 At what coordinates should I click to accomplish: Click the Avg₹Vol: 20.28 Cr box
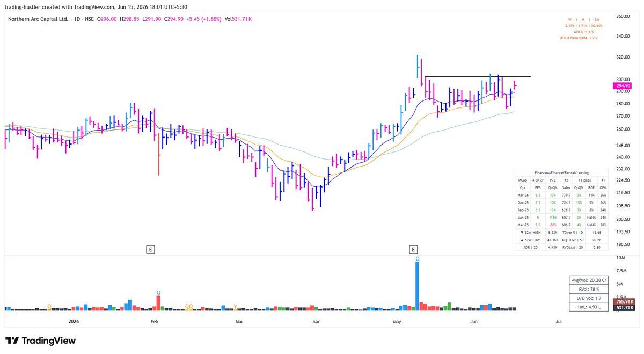590,280
